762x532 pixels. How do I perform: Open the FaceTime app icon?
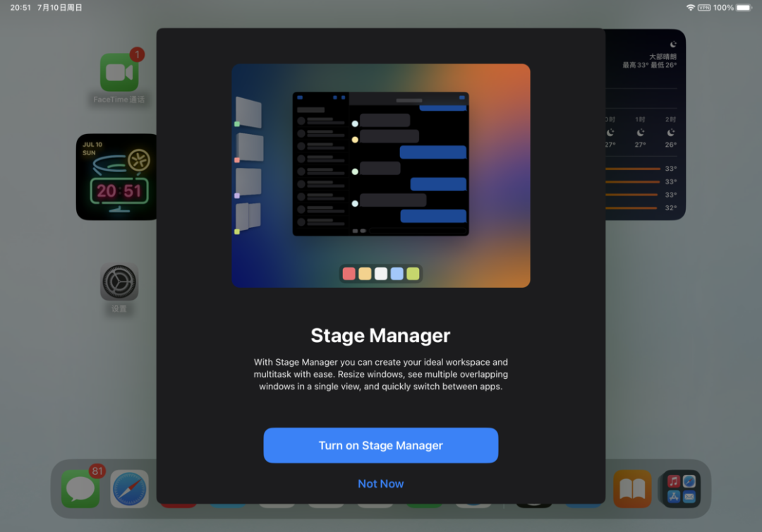pos(119,73)
